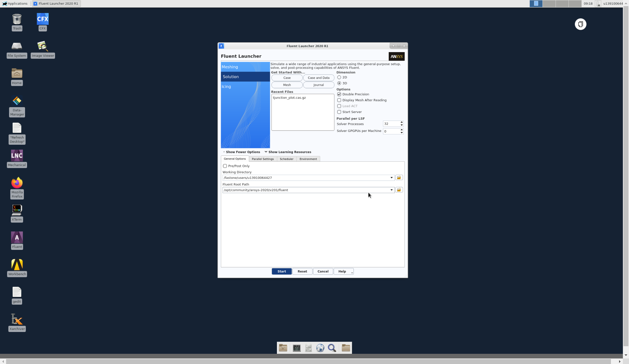Open the XTerm desktop icon
Viewport: 629px width, 364px height.
(x=17, y=213)
